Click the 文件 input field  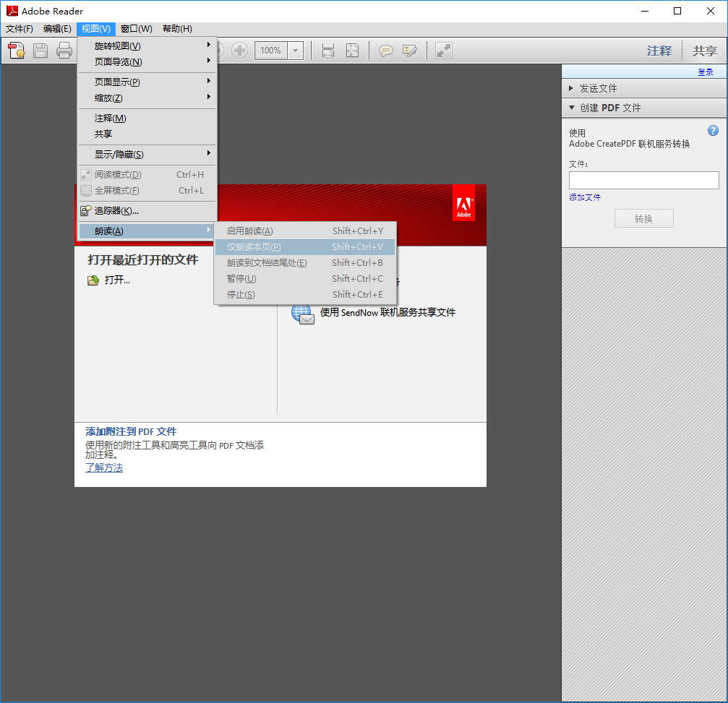(x=643, y=180)
